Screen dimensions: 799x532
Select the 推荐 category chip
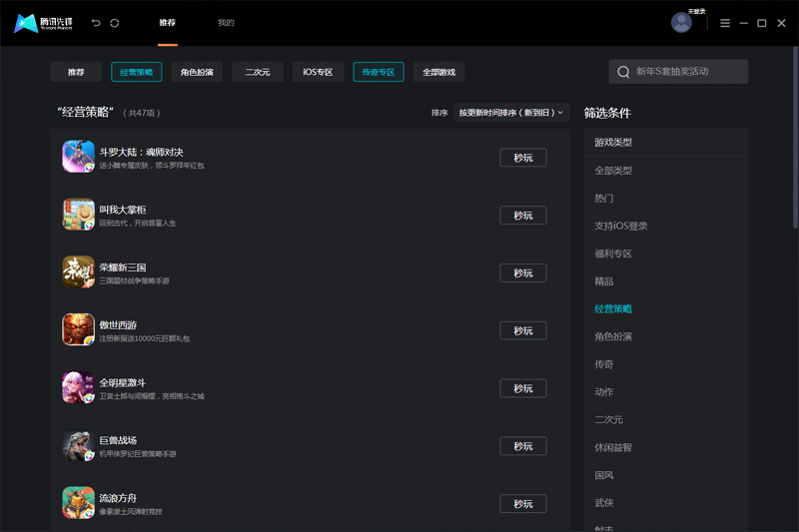click(76, 72)
